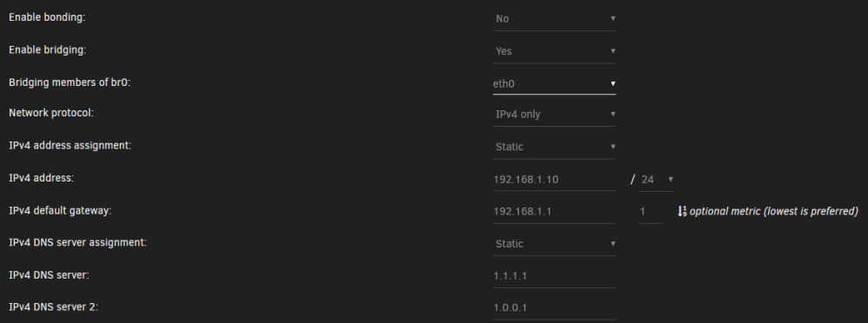
Task: Open the subnet mask 24 dropdown
Action: pos(656,180)
